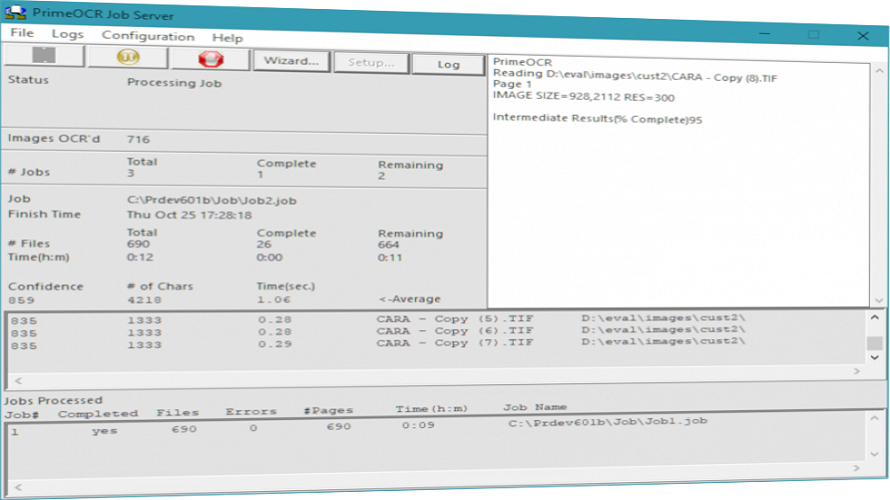The height and width of the screenshot is (500, 890).
Task: Click down arrow of PrimeOCR log pane scrollbar
Action: coord(879,300)
